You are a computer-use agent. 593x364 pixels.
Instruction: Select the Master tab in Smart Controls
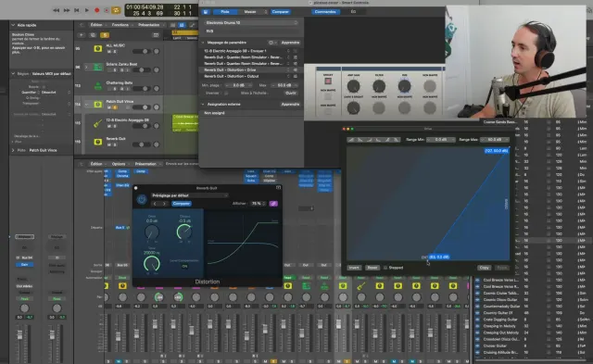(250, 12)
